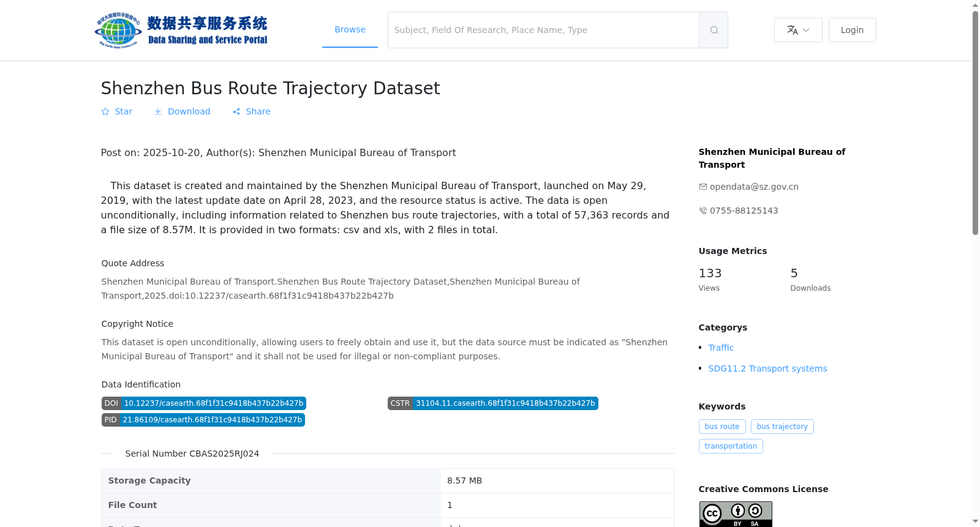This screenshot has width=980, height=527.
Task: Click the PID identifier badge
Action: click(x=203, y=420)
